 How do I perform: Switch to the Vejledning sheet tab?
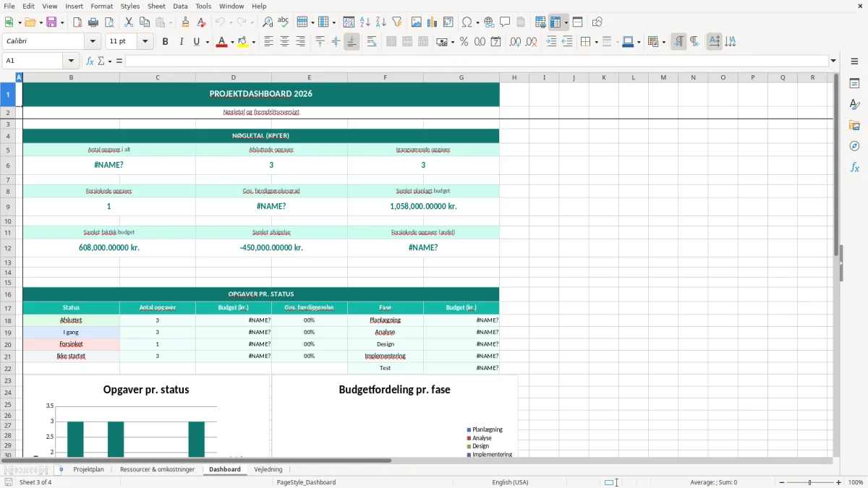coord(268,469)
